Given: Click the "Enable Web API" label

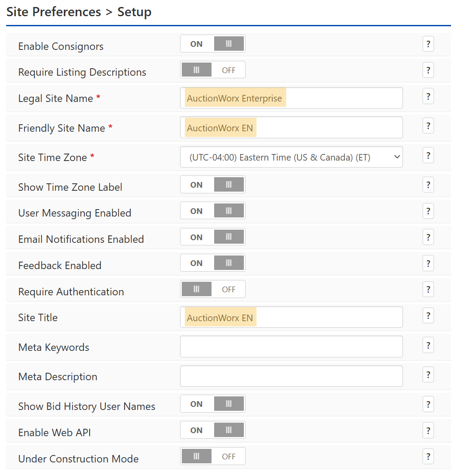Looking at the screenshot, I should tap(55, 433).
